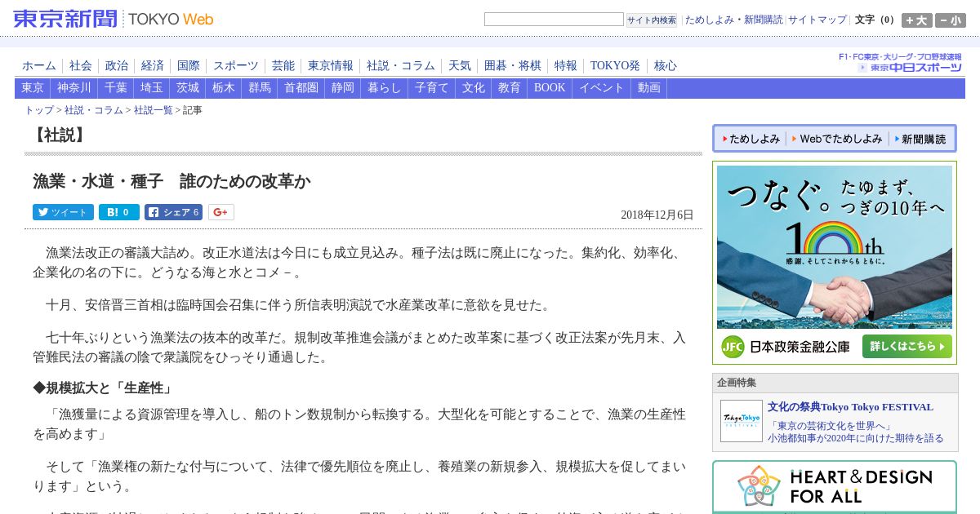
Task: Share the article with the Facebook シェア button
Action: click(x=173, y=212)
